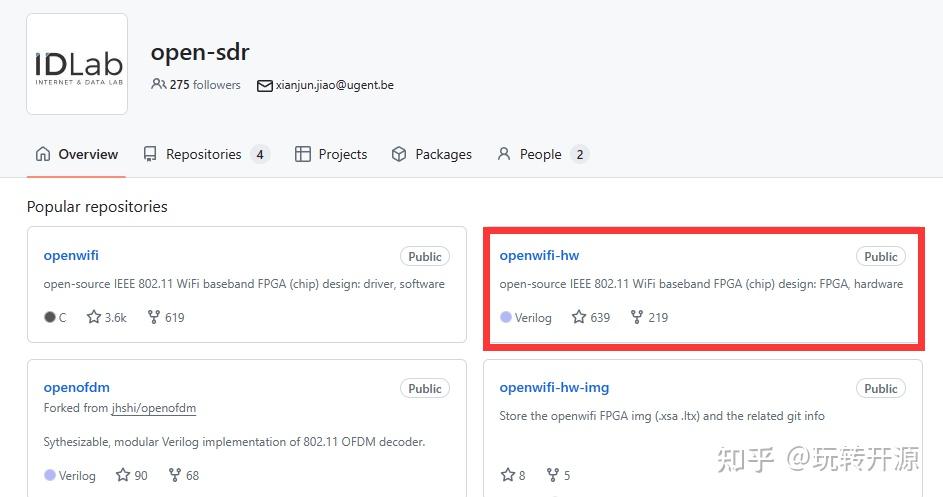
Task: Click the fork icon showing 619 forks
Action: [154, 316]
